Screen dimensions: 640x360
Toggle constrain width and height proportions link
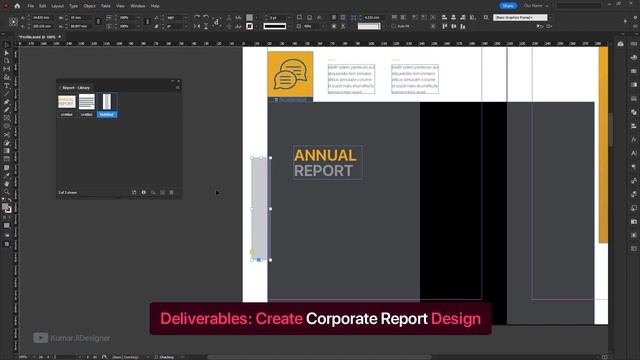[98, 22]
